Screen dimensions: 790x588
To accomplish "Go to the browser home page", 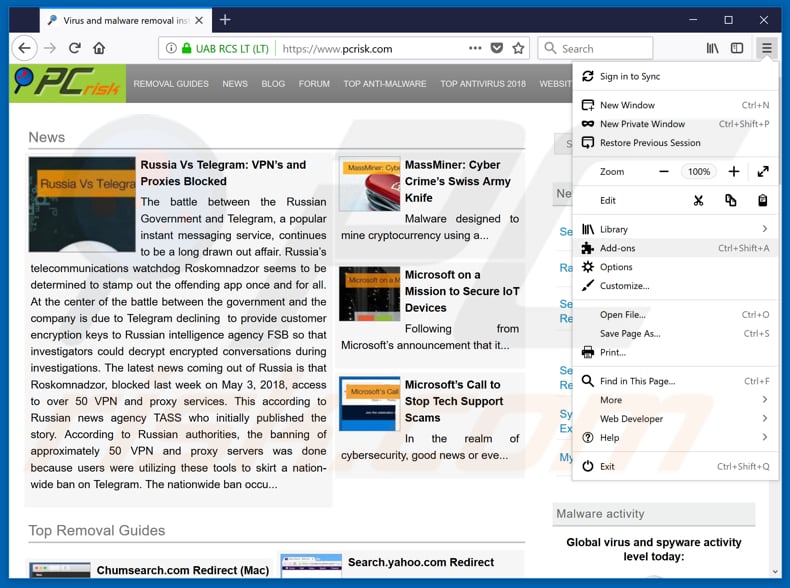I will click(99, 48).
